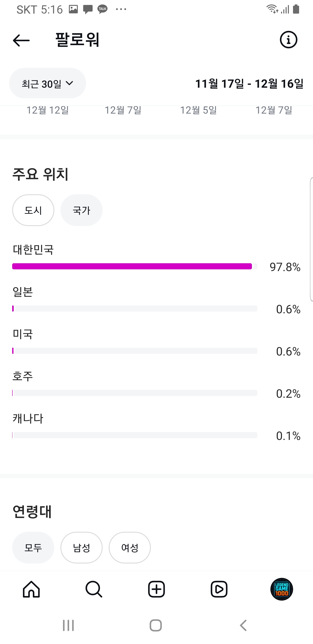The height and width of the screenshot is (644, 313).
Task: Open the Reels video icon
Action: coord(219,589)
